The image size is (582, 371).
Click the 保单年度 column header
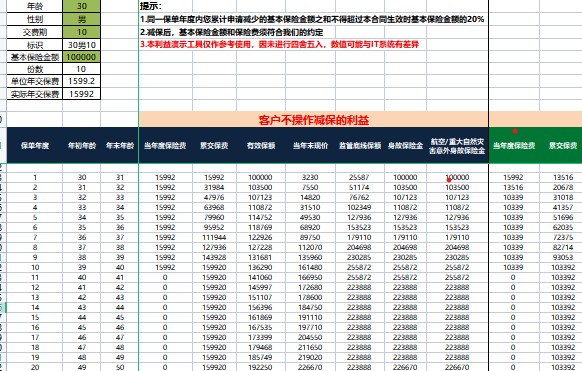coord(35,145)
